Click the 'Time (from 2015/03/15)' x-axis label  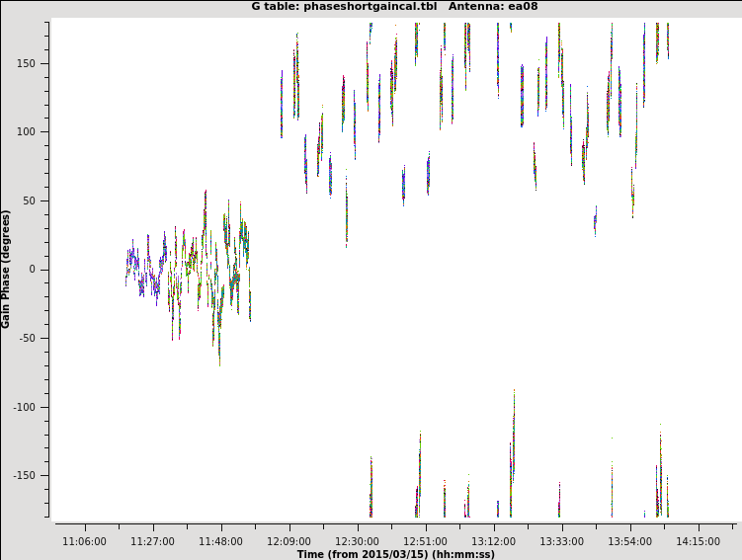coord(395,554)
